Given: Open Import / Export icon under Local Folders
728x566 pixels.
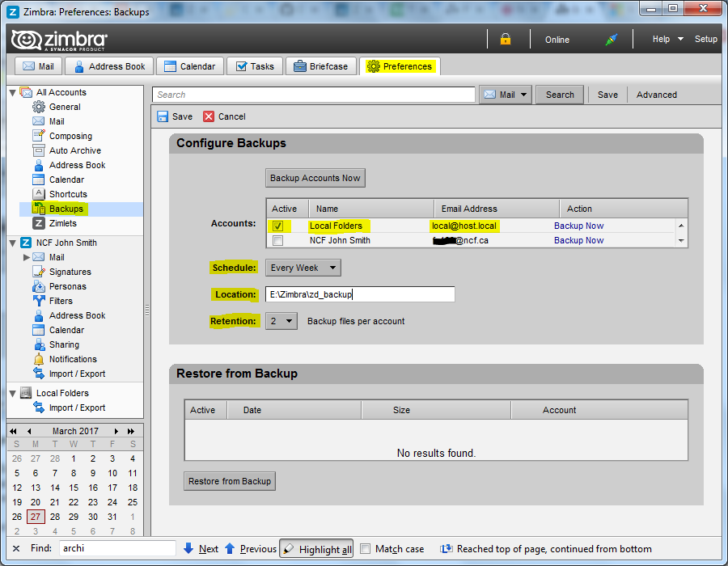Looking at the screenshot, I should [x=39, y=408].
